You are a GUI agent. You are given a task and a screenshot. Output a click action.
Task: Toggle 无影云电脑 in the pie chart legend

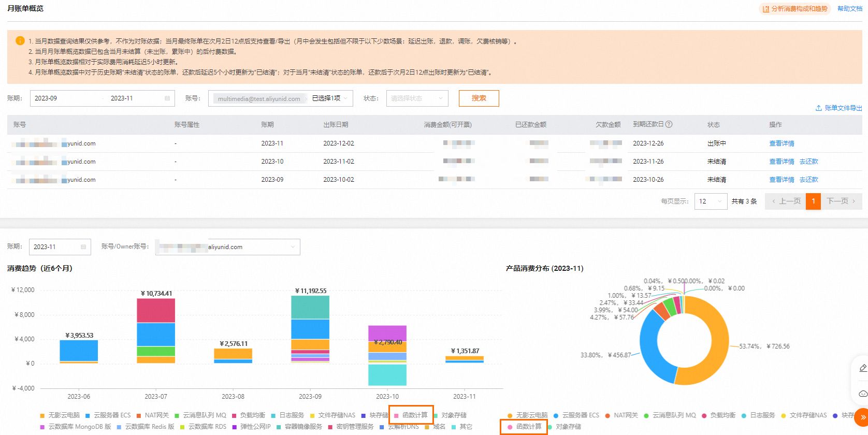[x=527, y=415]
